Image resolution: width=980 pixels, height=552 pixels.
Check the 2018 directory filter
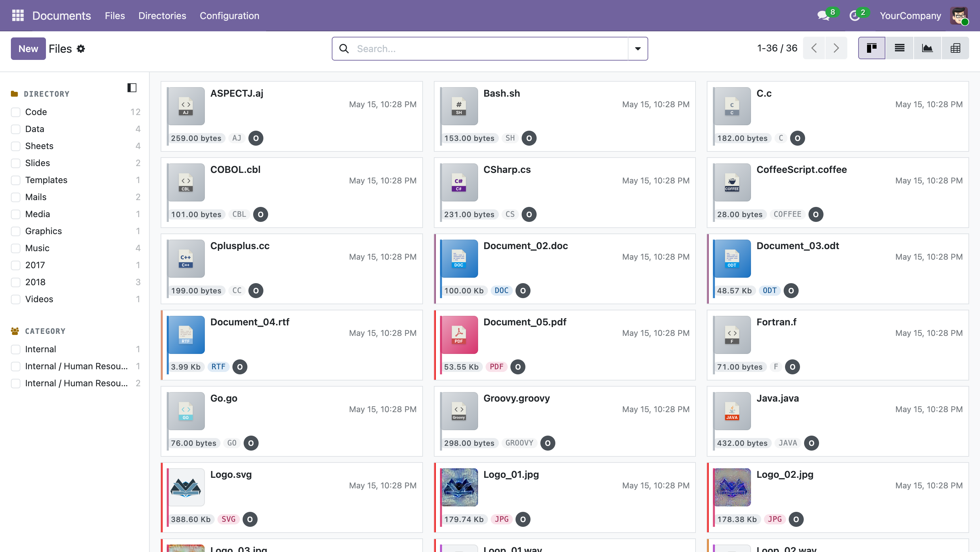16,282
